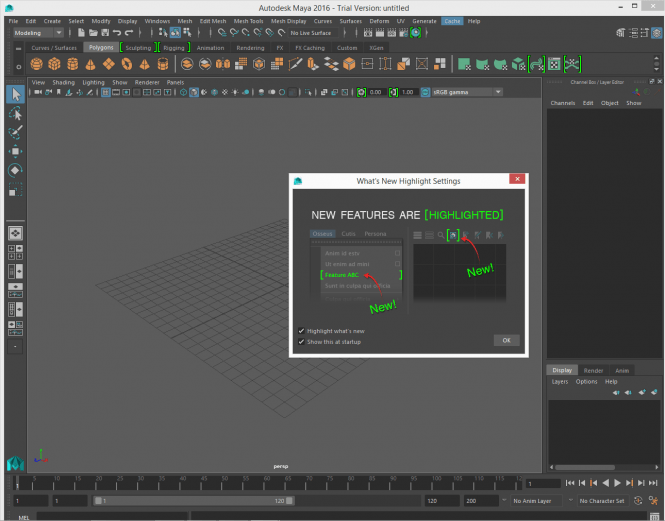Toggle the grid display in viewport

[x=106, y=92]
